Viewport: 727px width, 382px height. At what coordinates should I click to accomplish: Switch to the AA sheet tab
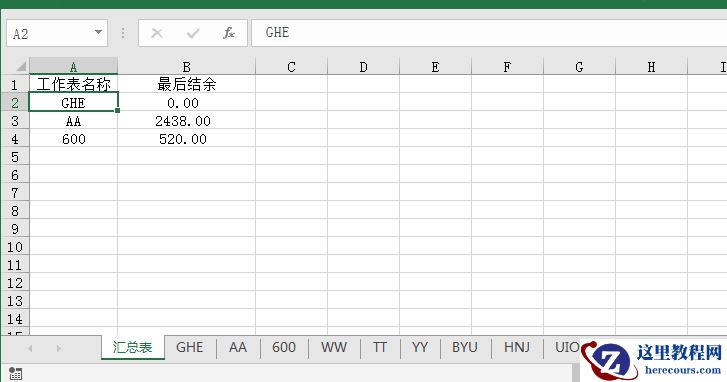click(238, 347)
